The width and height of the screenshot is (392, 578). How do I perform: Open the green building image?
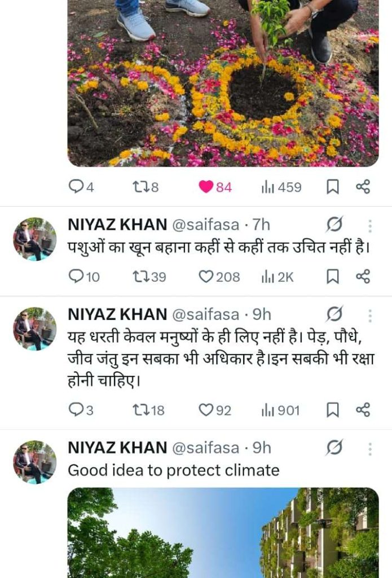[223, 532]
